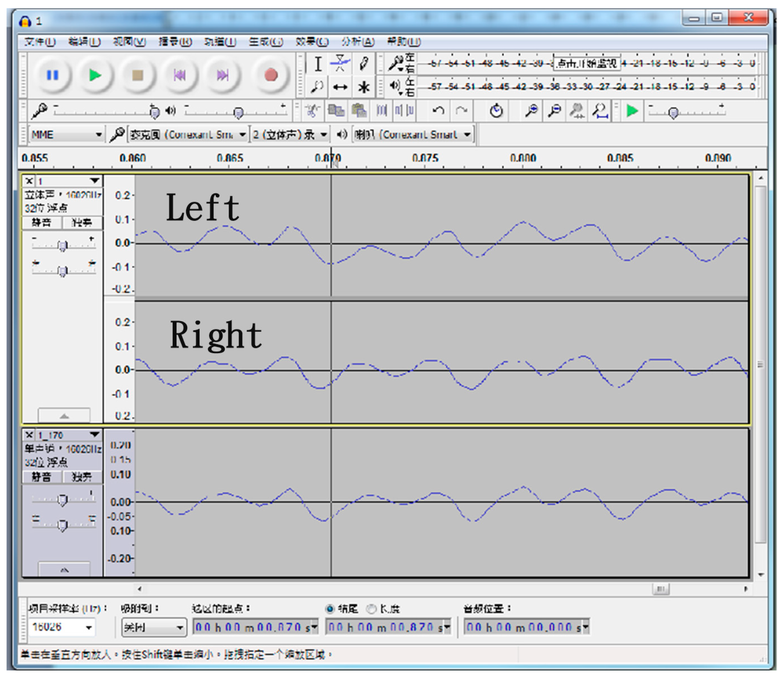The height and width of the screenshot is (683, 784).
Task: Select the Envelope tool
Action: pyautogui.click(x=340, y=64)
